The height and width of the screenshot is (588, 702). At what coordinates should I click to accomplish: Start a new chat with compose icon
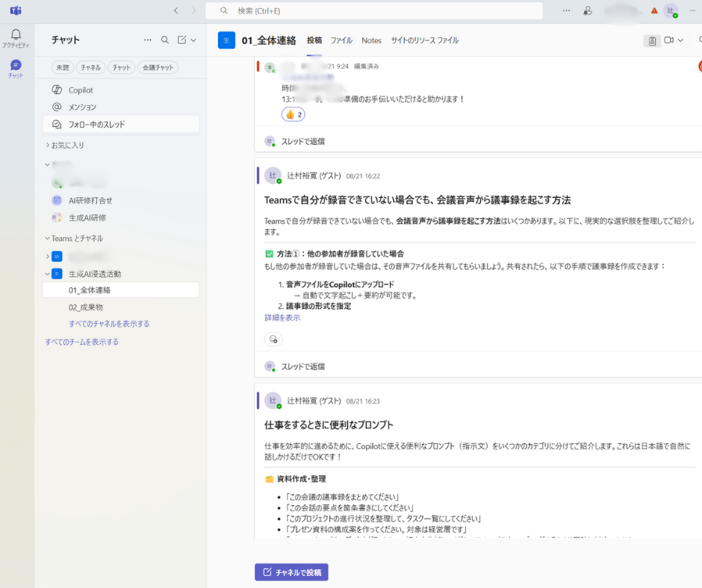pos(181,40)
